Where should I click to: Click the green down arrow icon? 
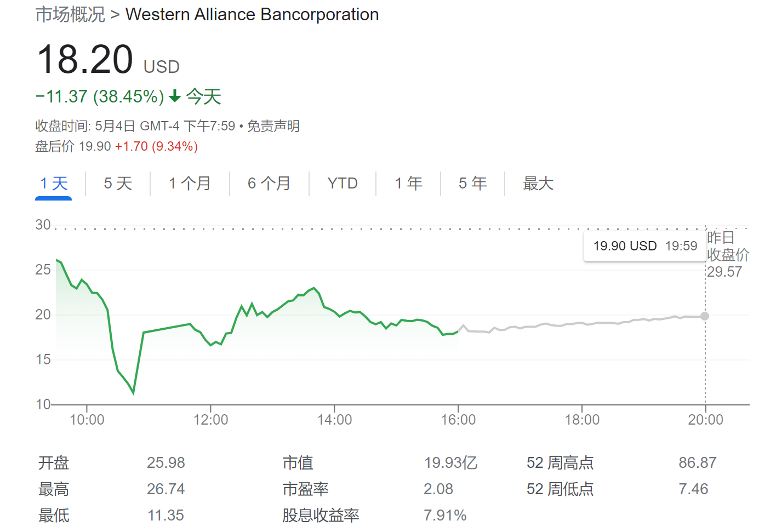pyautogui.click(x=175, y=97)
